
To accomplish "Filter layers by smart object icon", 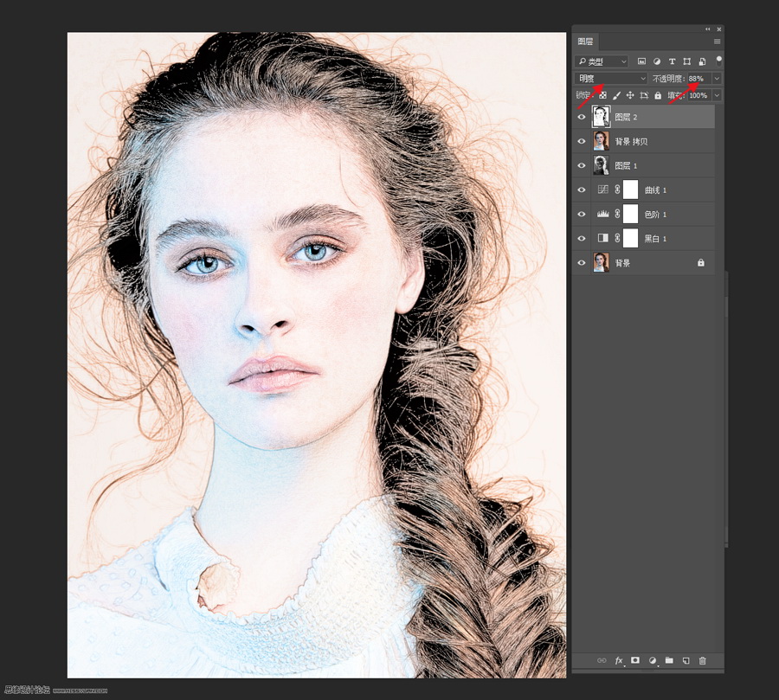I will click(702, 61).
